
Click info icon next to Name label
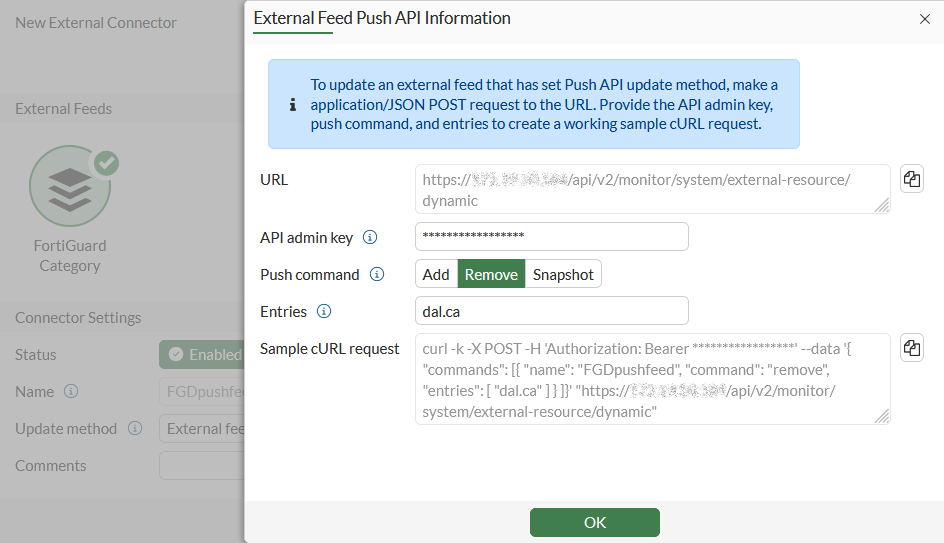pyautogui.click(x=71, y=391)
